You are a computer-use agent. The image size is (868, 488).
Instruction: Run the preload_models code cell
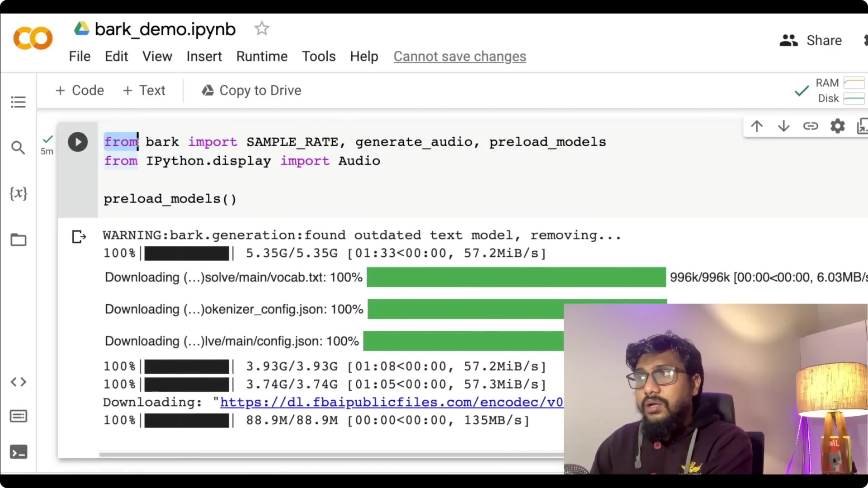point(78,141)
